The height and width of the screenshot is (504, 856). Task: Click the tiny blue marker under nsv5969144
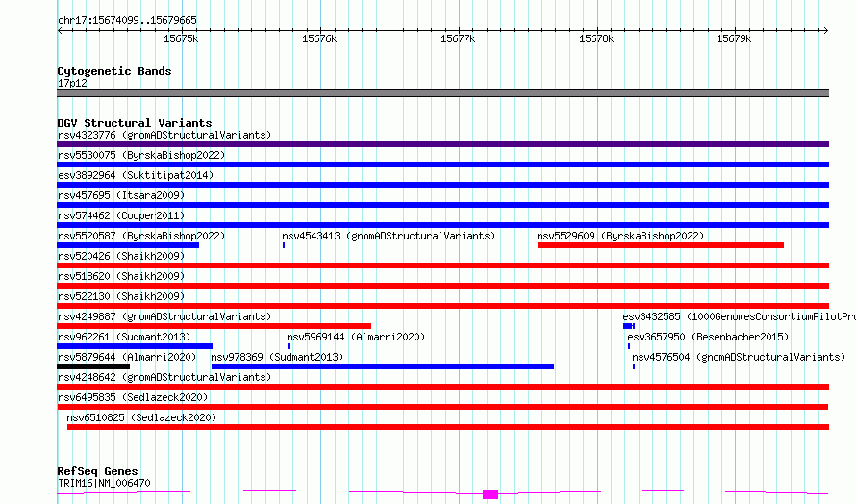click(289, 346)
